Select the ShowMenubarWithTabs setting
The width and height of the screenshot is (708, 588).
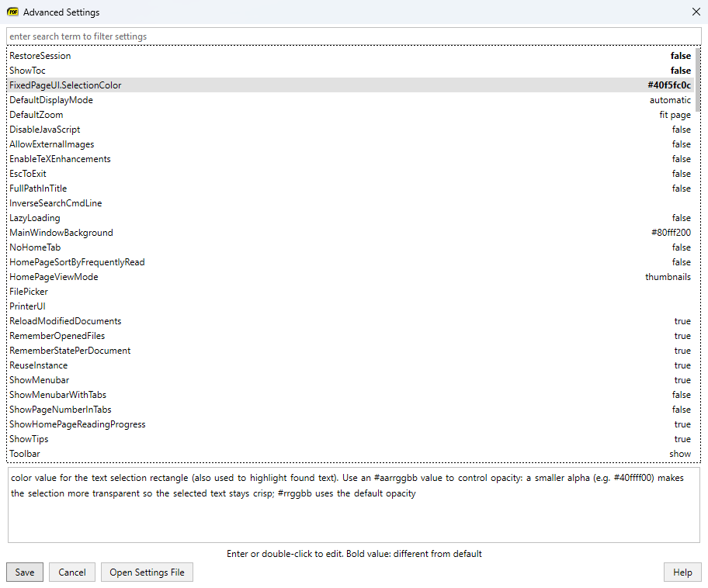[350, 395]
